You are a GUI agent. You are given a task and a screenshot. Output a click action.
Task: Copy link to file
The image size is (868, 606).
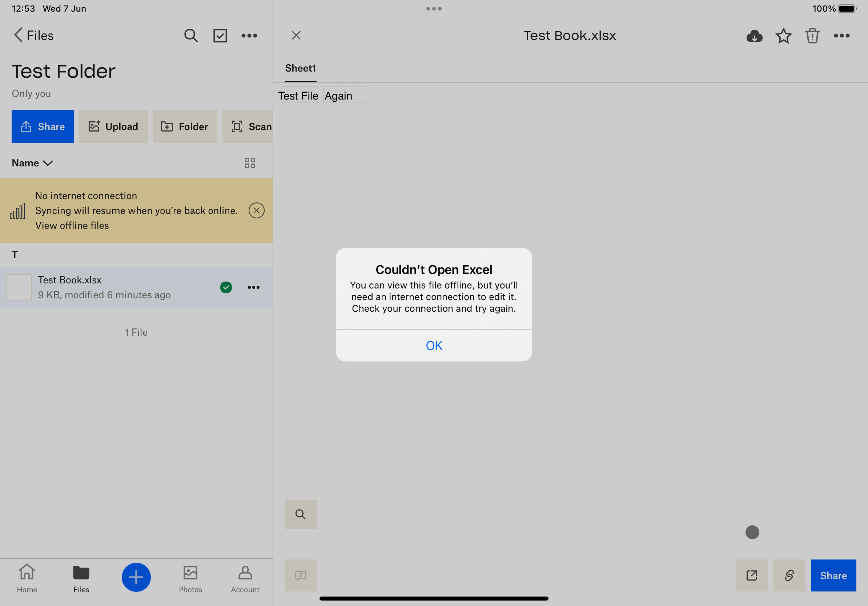pos(789,576)
